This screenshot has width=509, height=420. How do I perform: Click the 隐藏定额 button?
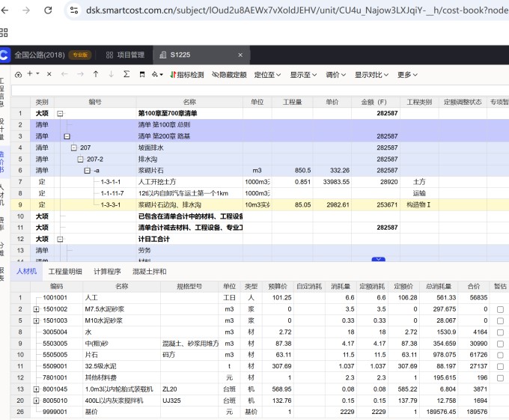point(229,75)
